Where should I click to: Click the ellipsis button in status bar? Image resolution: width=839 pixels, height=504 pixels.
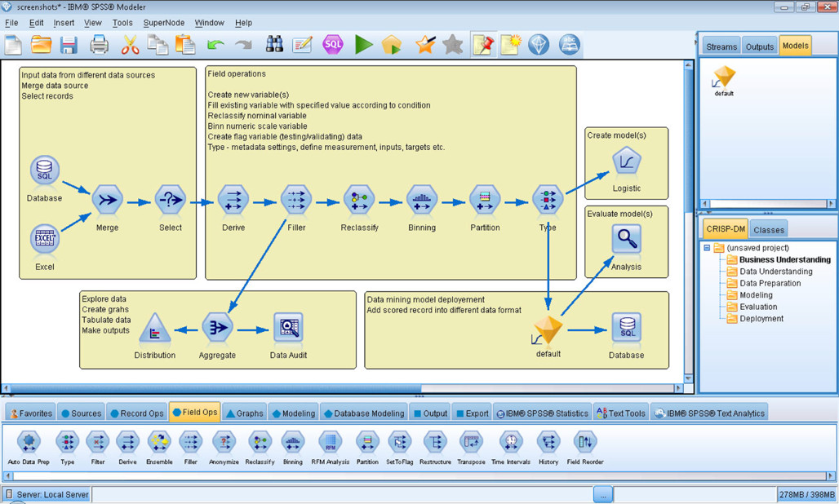602,494
